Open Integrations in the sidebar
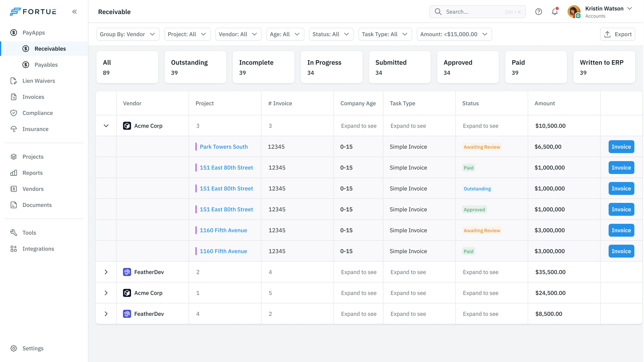 (x=38, y=248)
